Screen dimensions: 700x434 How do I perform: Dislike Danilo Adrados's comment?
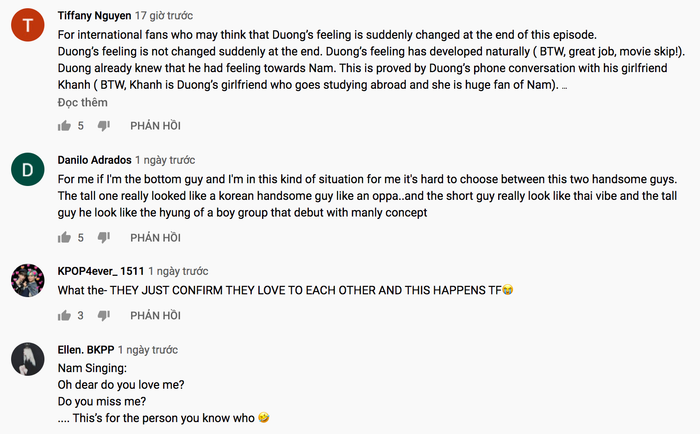pos(103,237)
